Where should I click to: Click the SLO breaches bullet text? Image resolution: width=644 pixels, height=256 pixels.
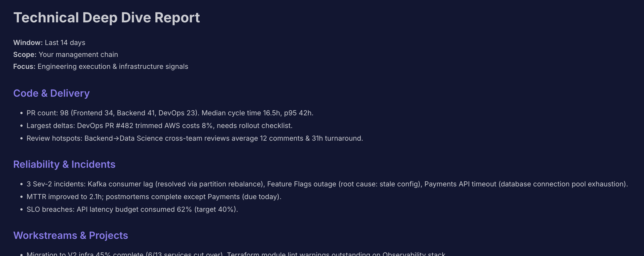pos(132,209)
